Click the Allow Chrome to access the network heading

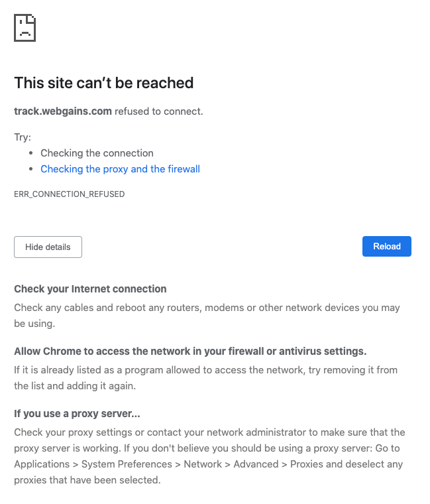190,351
